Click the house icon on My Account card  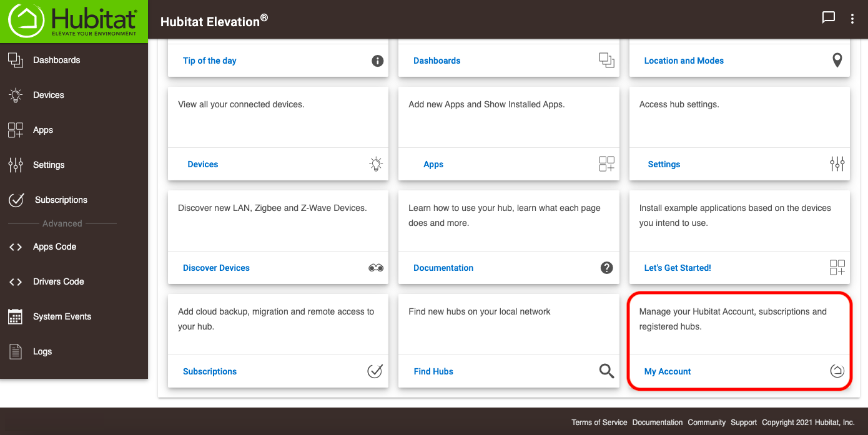tap(837, 371)
